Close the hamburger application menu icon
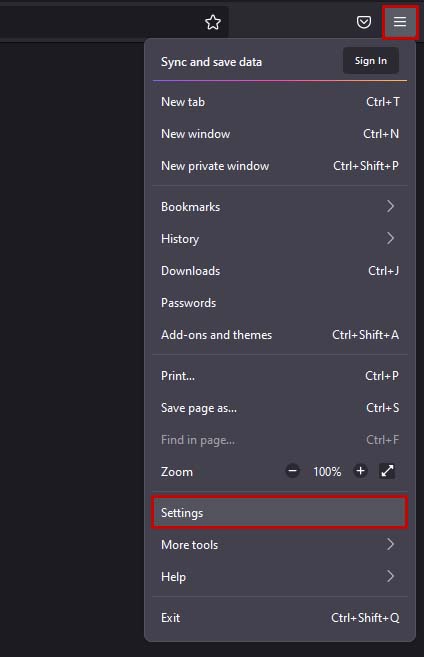424x657 pixels. 400,22
